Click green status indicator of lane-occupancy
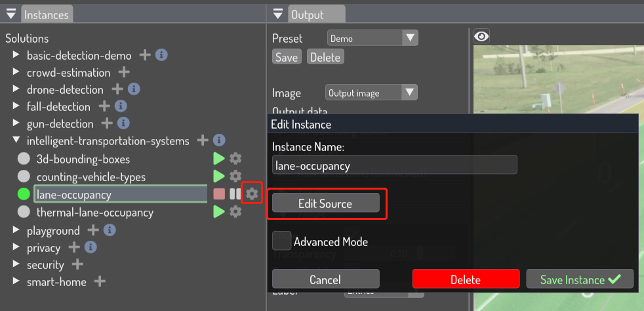This screenshot has width=644, height=311. 24,194
